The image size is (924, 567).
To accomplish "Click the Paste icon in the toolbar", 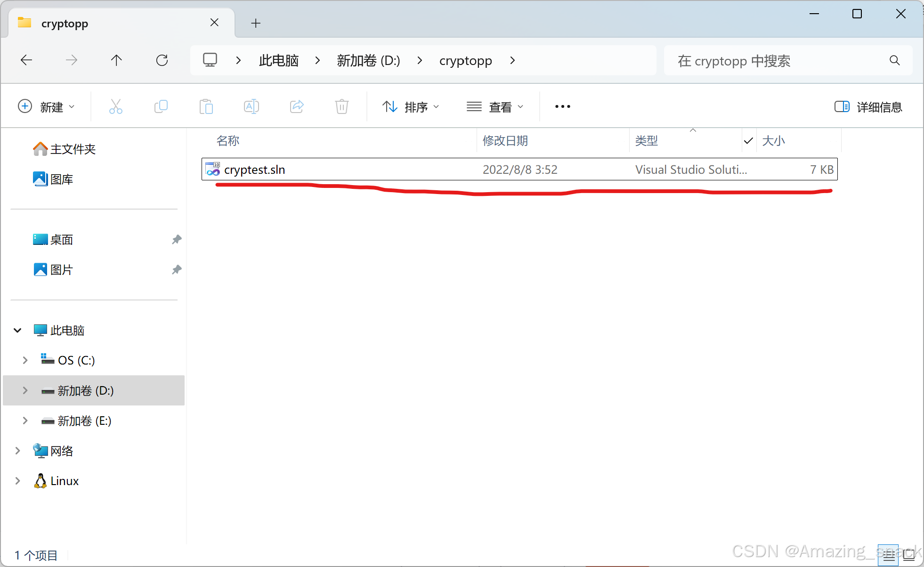I will pos(206,106).
